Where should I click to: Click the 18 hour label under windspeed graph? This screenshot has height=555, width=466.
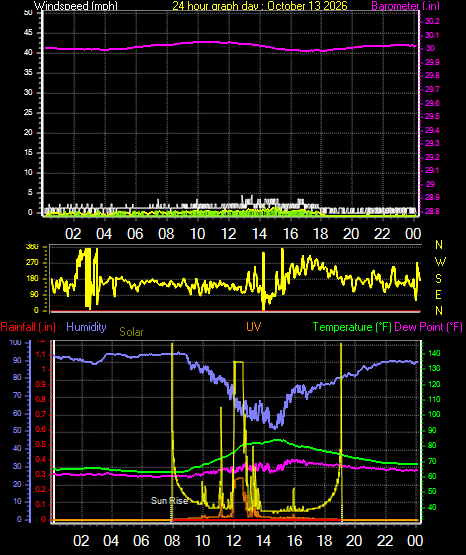321,234
